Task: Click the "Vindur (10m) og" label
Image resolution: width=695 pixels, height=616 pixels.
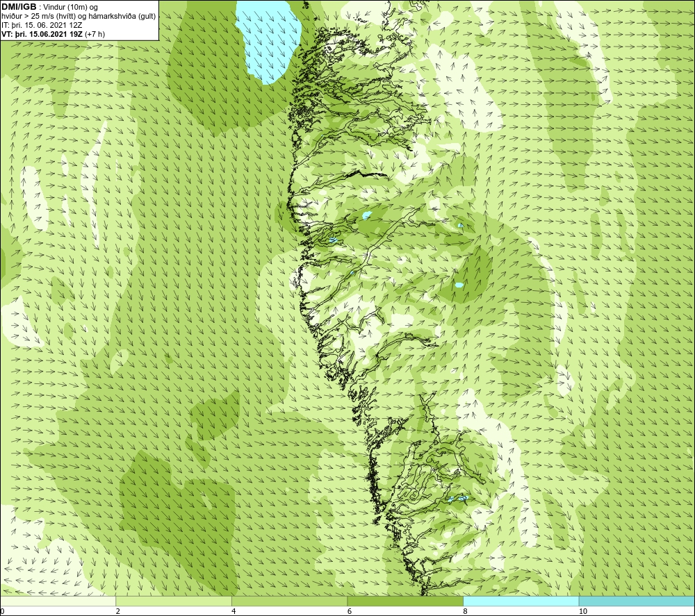Action: click(x=70, y=7)
